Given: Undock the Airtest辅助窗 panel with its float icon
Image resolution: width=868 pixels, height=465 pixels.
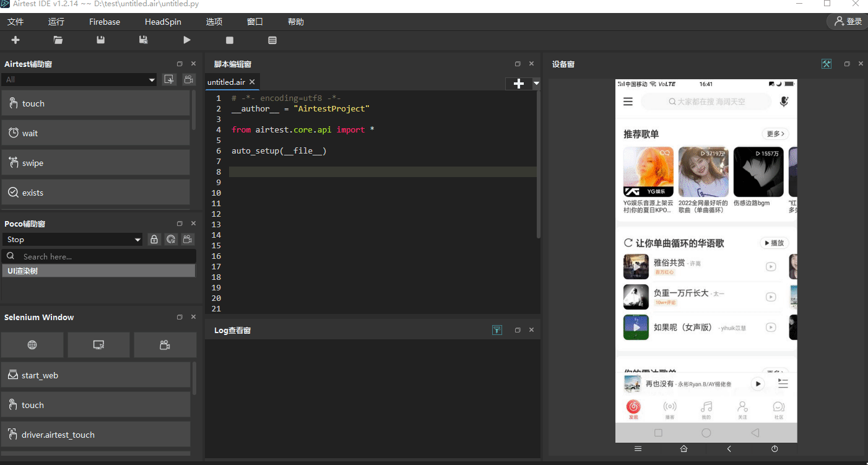Looking at the screenshot, I should click(180, 64).
